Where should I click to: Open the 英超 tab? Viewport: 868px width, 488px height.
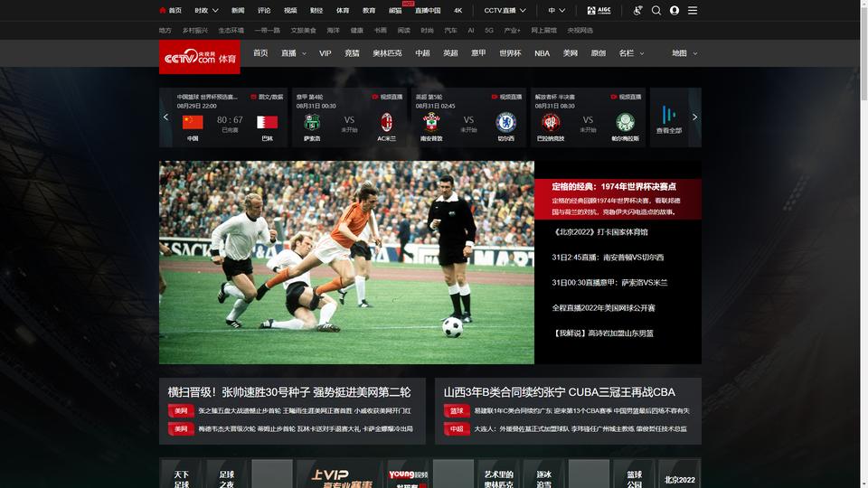(x=450, y=53)
